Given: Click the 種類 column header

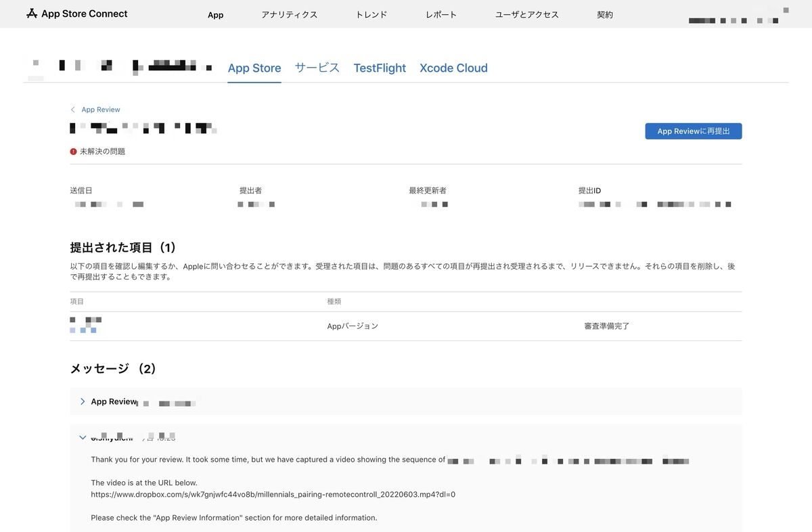Looking at the screenshot, I should coord(334,301).
